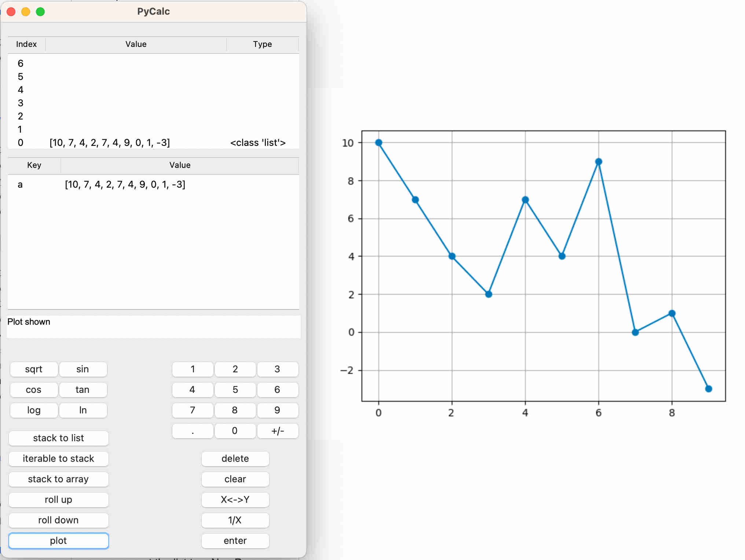Click the X<->Y swap button
The width and height of the screenshot is (745, 560).
click(235, 500)
